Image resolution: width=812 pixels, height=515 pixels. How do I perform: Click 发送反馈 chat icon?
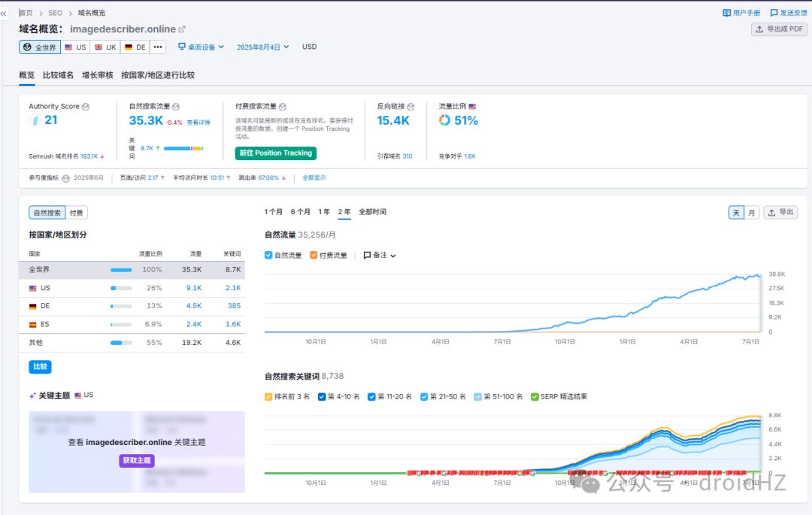click(774, 13)
